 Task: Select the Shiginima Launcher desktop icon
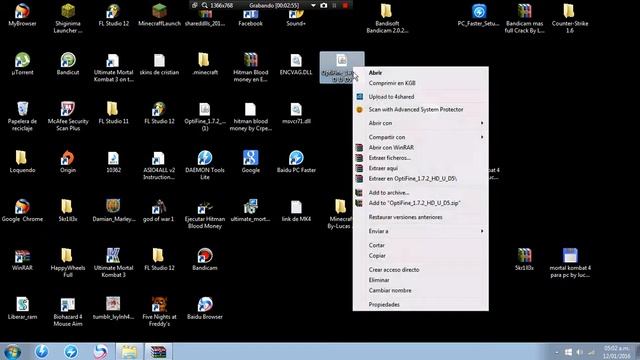pos(68,18)
